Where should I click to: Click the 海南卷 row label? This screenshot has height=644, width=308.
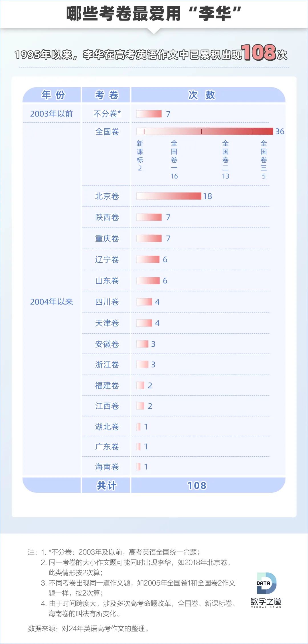107,467
